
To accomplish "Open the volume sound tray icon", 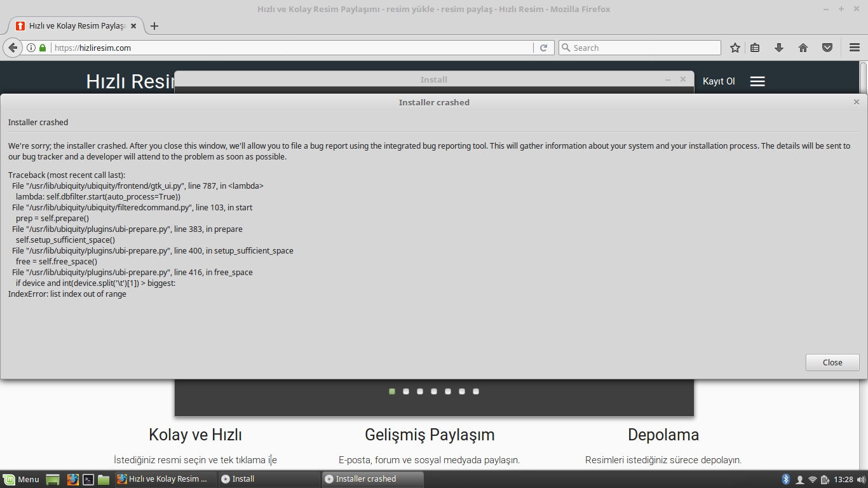I will tap(860, 479).
